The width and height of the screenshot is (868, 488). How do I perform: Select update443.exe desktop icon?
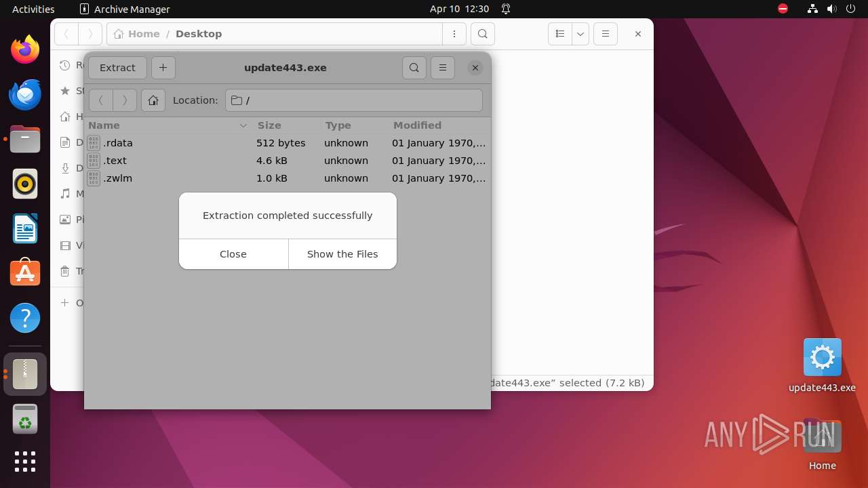822,366
